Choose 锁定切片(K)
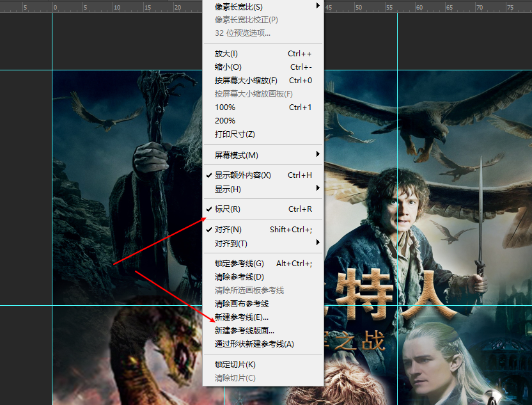 click(263, 364)
